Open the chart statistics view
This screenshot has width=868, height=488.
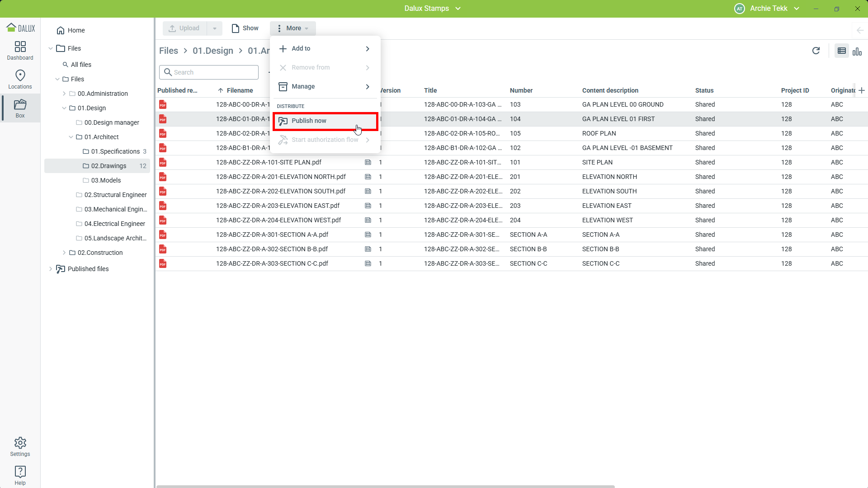tap(857, 51)
